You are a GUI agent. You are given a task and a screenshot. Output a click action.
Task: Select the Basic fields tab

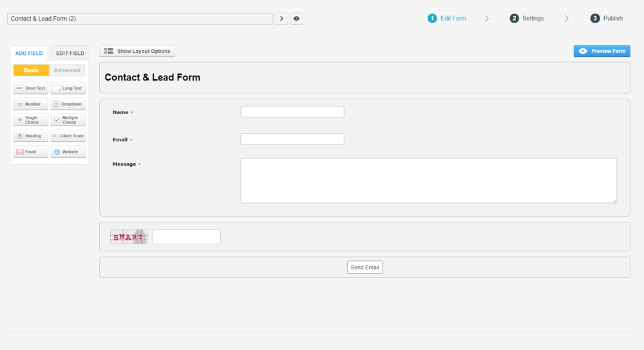[x=31, y=70]
